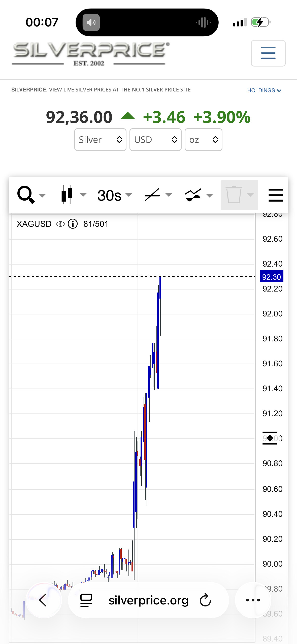Toggle the price axis auto-scale control

pos(270,438)
